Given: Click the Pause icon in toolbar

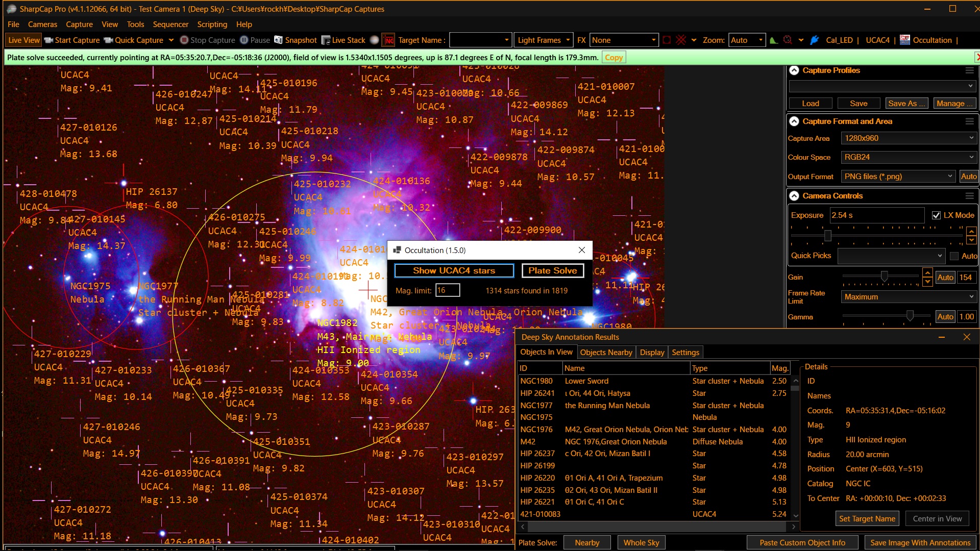Looking at the screenshot, I should pyautogui.click(x=244, y=40).
